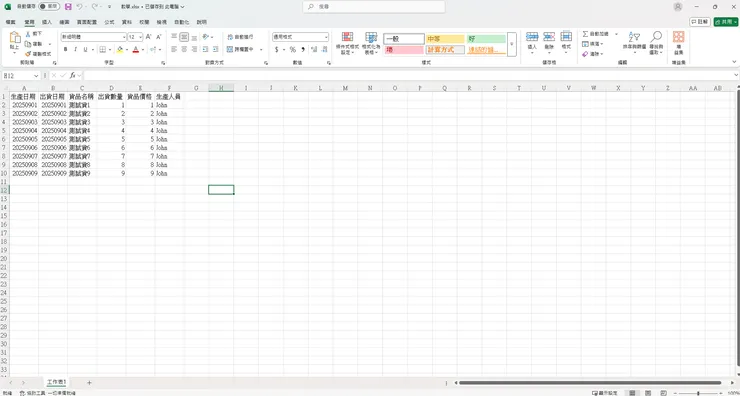Image resolution: width=740 pixels, height=396 pixels.
Task: Apply the yellow Neutral cell style
Action: point(445,39)
